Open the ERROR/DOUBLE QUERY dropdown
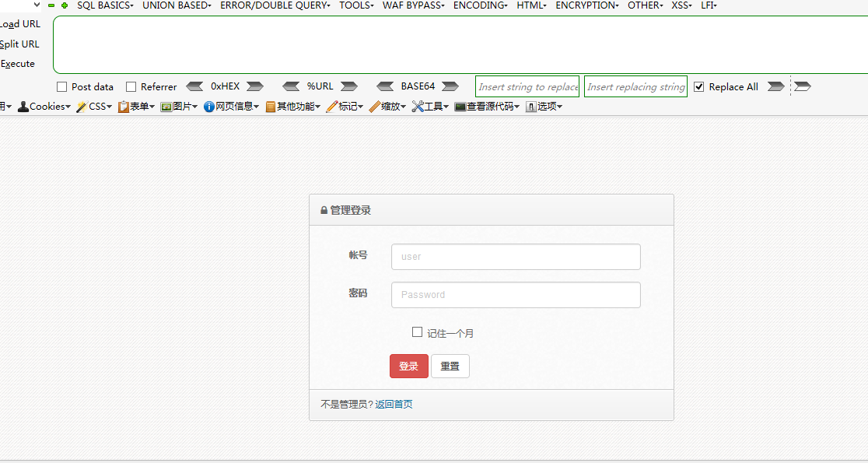The image size is (868, 463). [x=275, y=5]
